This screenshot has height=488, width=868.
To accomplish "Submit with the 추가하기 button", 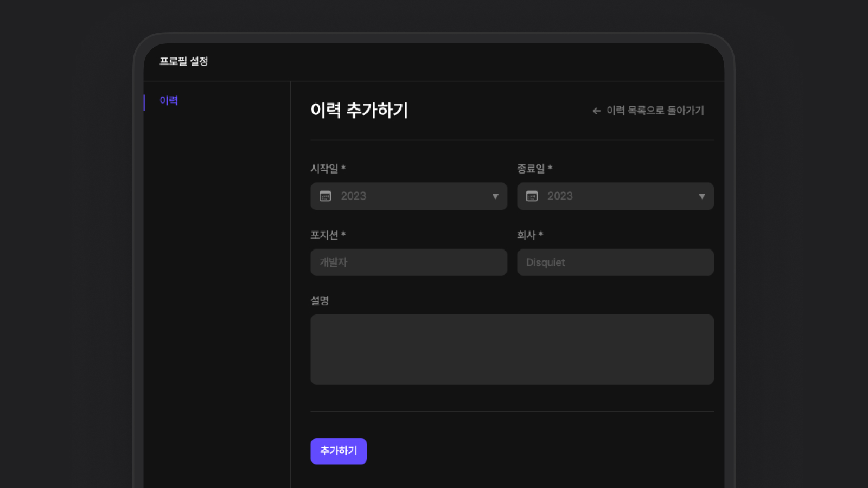I will coord(339,451).
